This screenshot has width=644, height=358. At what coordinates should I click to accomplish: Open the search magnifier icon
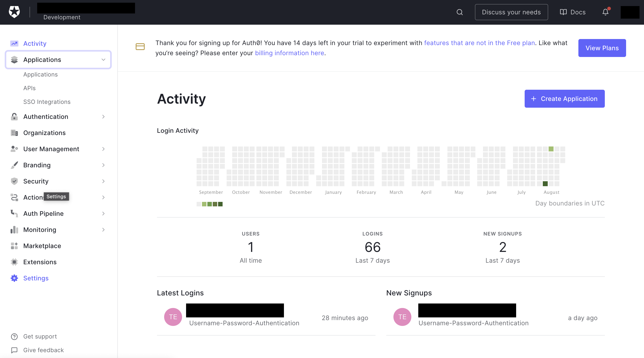click(x=459, y=12)
